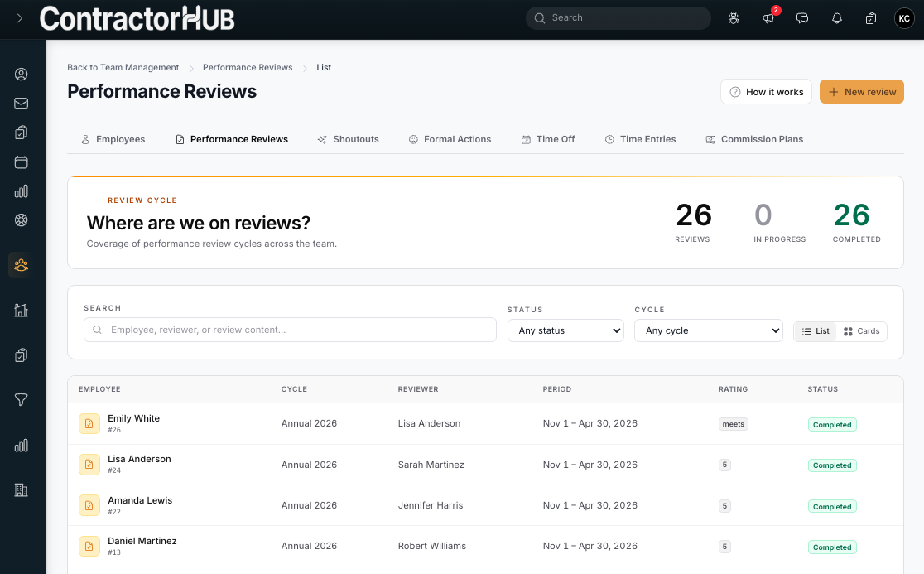
Task: Click the New review button
Action: point(862,92)
